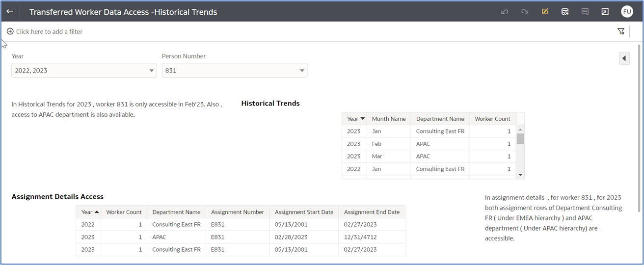Toggle edit mode with the pencil icon
The image size is (644, 265).
pyautogui.click(x=545, y=12)
